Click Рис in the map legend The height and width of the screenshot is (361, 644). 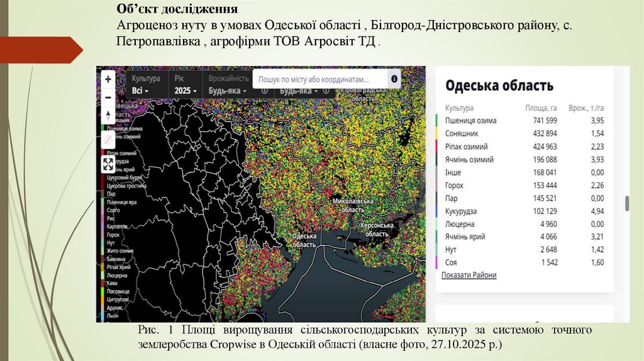tap(111, 218)
